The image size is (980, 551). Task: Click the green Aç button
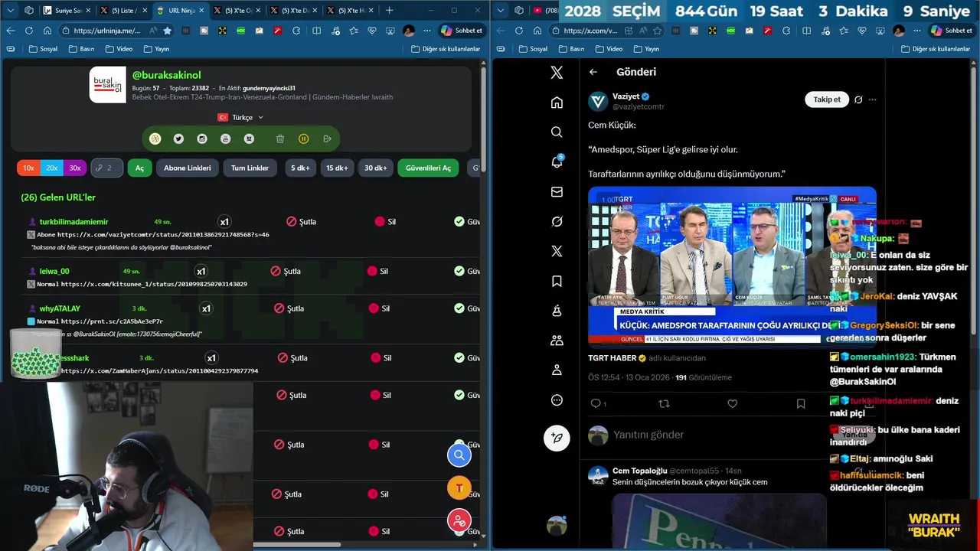[139, 168]
